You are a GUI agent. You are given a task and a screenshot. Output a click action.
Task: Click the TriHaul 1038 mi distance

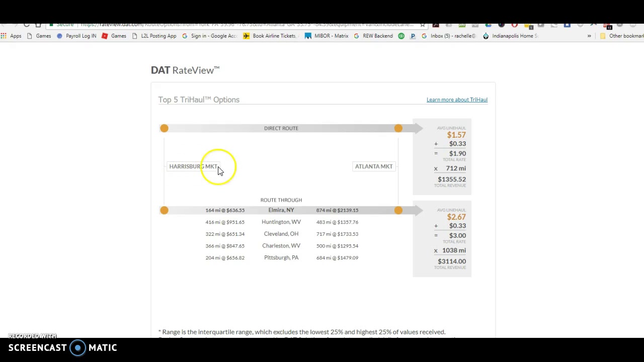click(x=454, y=250)
